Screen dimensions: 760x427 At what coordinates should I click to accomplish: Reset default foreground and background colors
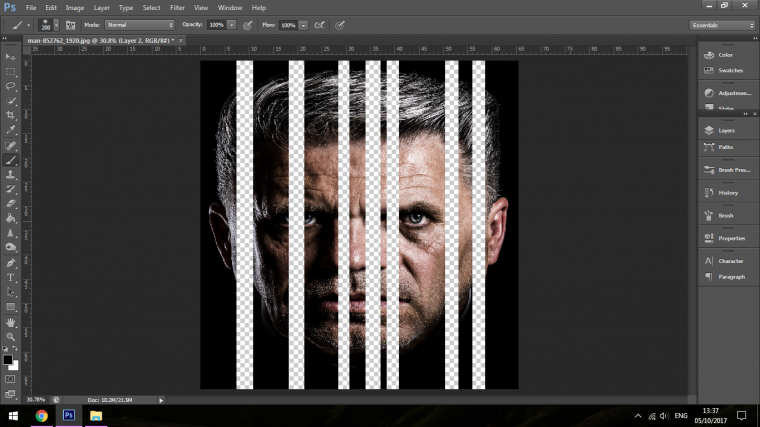[5, 348]
